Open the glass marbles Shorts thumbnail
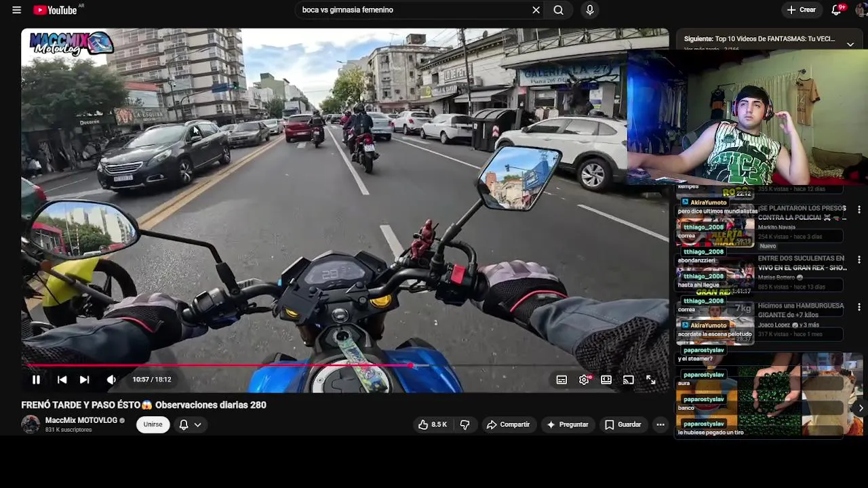The image size is (868, 488). tap(768, 394)
